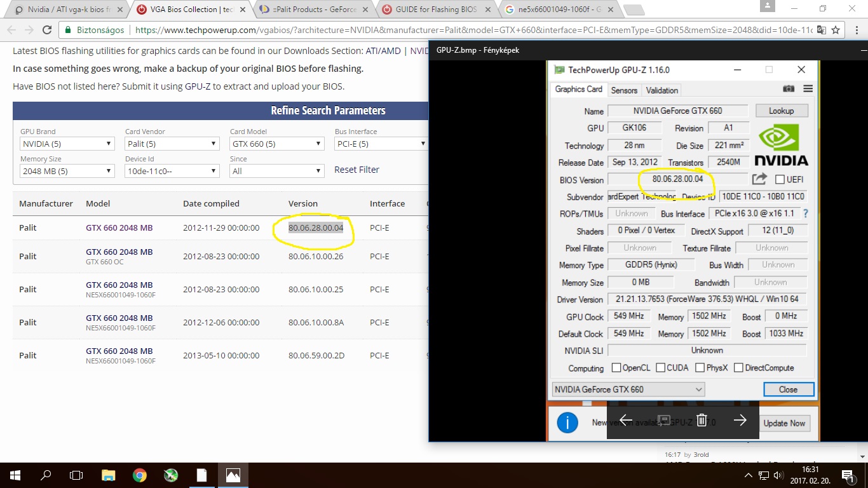Open the ATI/AMD downloads link

(x=383, y=51)
